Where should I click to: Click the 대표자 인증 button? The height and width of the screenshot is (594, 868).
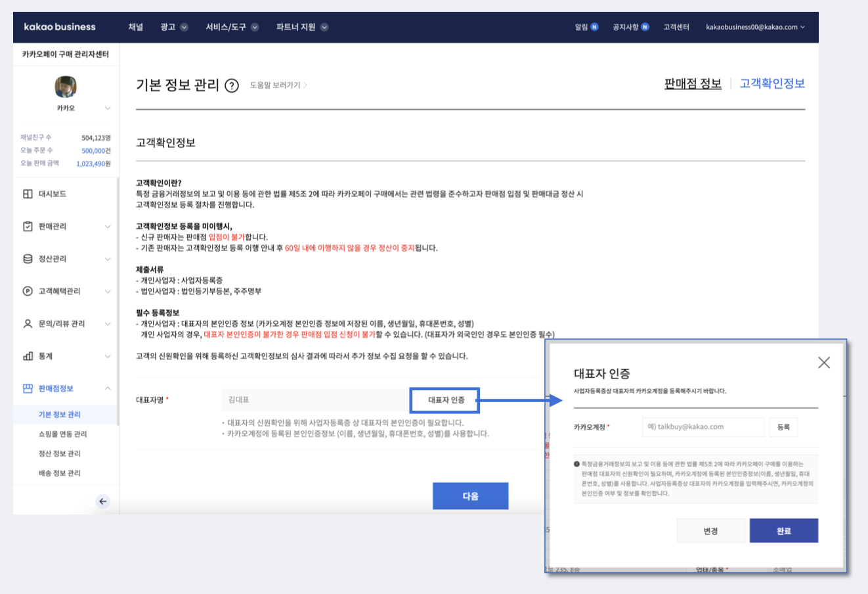click(x=445, y=400)
